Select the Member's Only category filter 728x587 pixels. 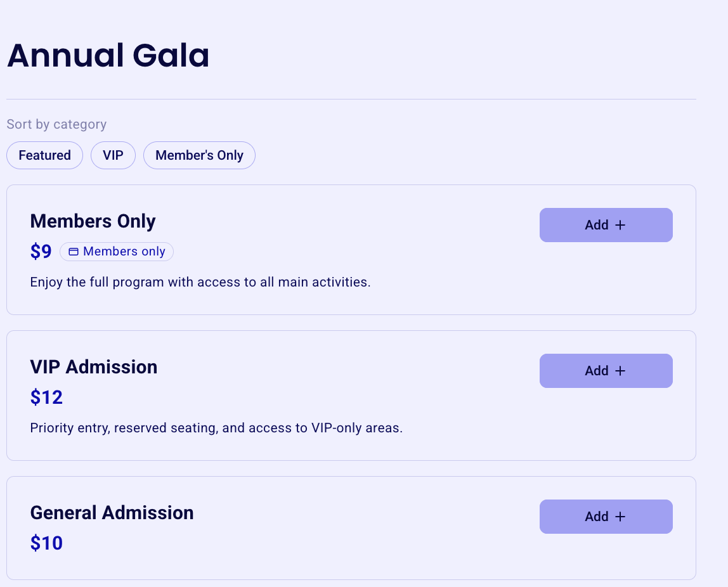tap(199, 155)
